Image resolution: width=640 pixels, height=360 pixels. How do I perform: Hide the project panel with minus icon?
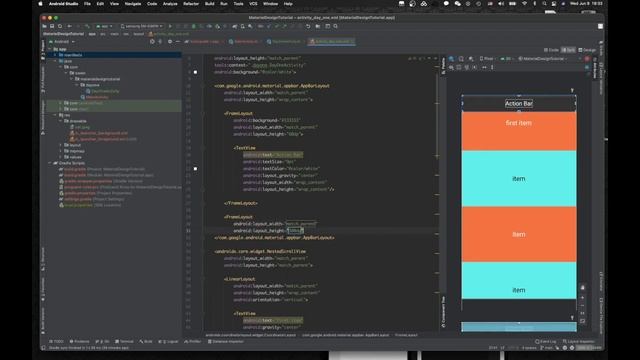coord(178,42)
